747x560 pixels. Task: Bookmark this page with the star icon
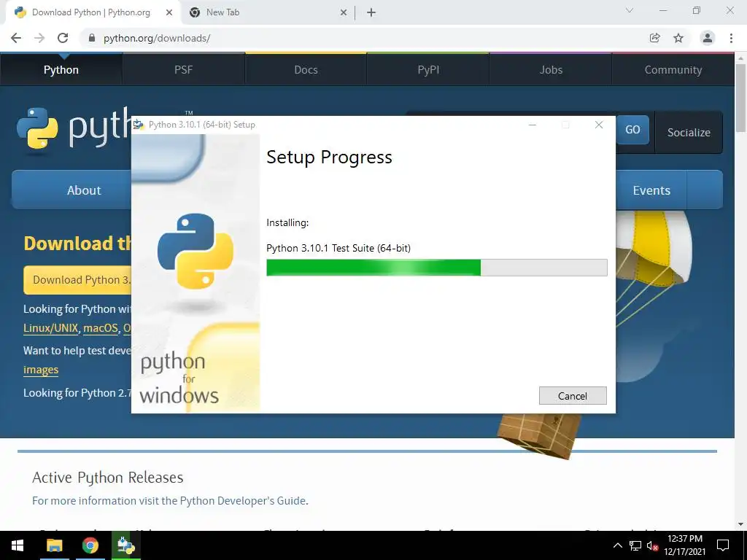tap(678, 38)
